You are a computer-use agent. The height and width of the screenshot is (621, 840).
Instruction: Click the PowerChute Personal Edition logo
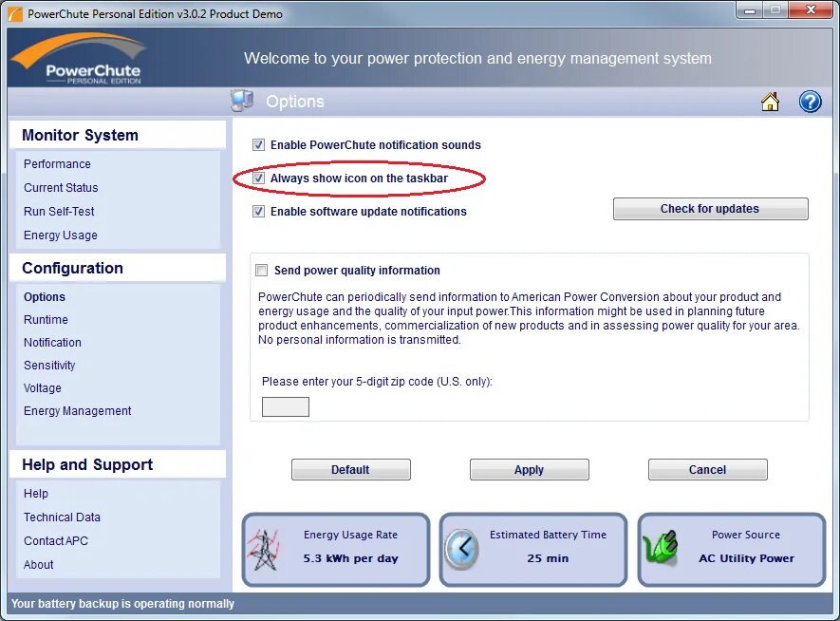(80, 59)
